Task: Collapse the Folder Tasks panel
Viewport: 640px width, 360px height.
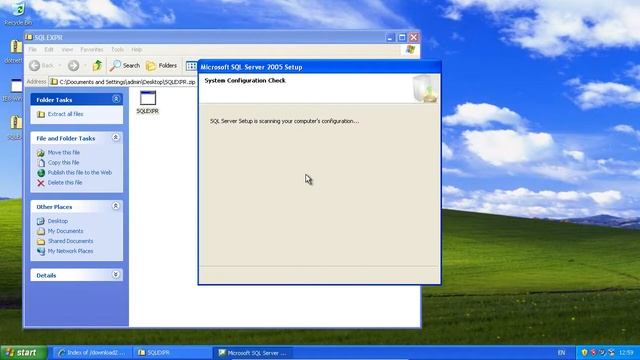Action: pos(116,99)
